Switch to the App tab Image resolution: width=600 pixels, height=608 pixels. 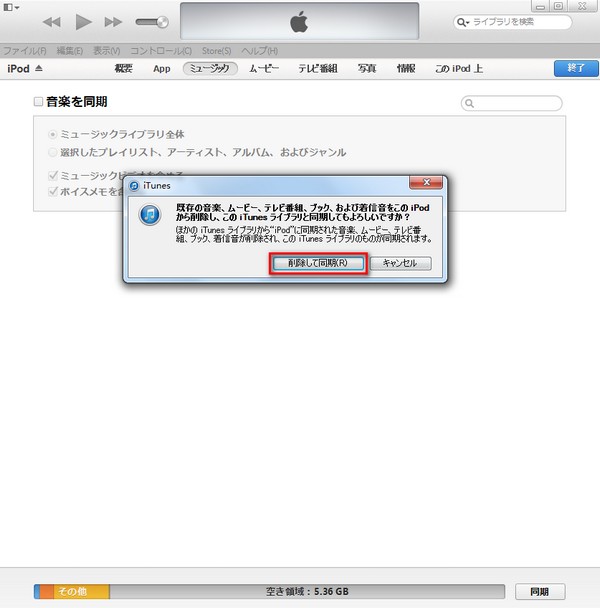(x=162, y=69)
